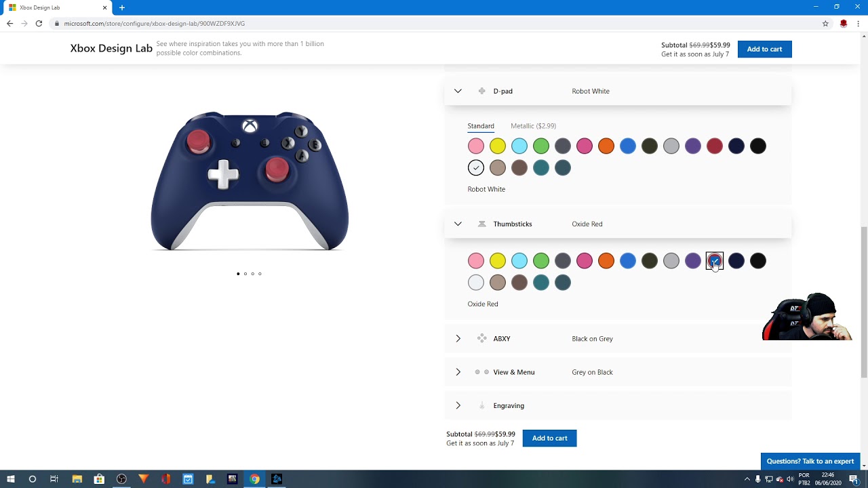Set thumbsticks to the blue swatch
868x488 pixels.
[x=628, y=261]
